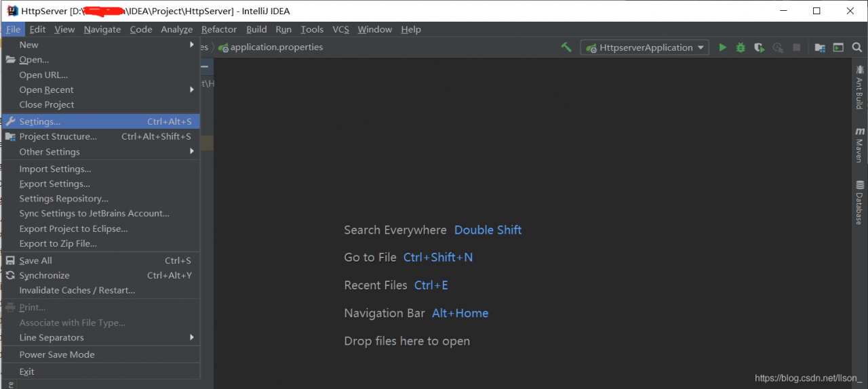This screenshot has width=868, height=389.
Task: Start debugging with the green bug icon
Action: tap(741, 47)
